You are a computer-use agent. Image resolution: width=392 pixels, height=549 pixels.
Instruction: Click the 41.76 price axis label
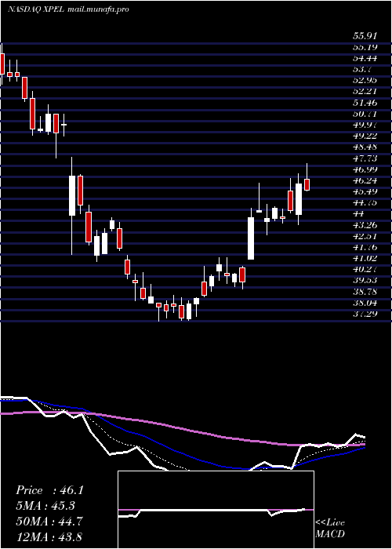pos(365,248)
